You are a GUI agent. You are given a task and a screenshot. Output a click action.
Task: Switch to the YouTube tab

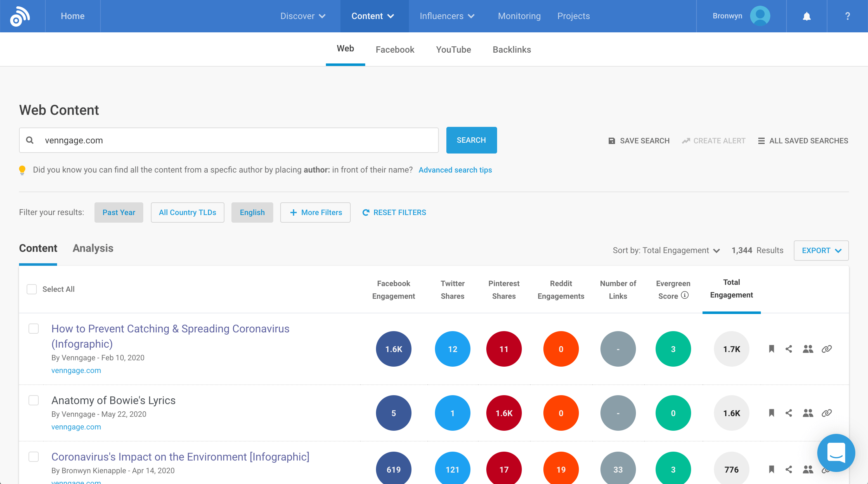tap(453, 49)
